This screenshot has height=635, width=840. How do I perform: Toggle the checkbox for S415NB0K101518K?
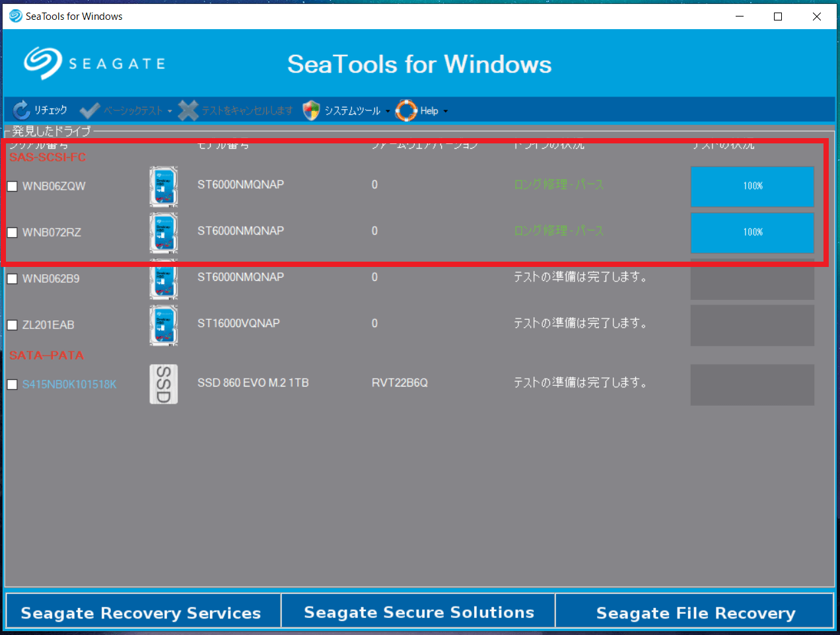point(12,385)
